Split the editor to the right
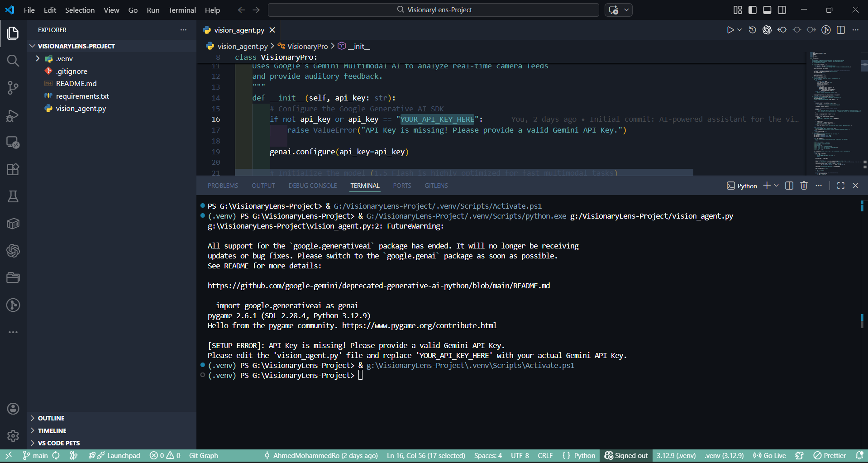Viewport: 868px width, 463px height. 841,30
